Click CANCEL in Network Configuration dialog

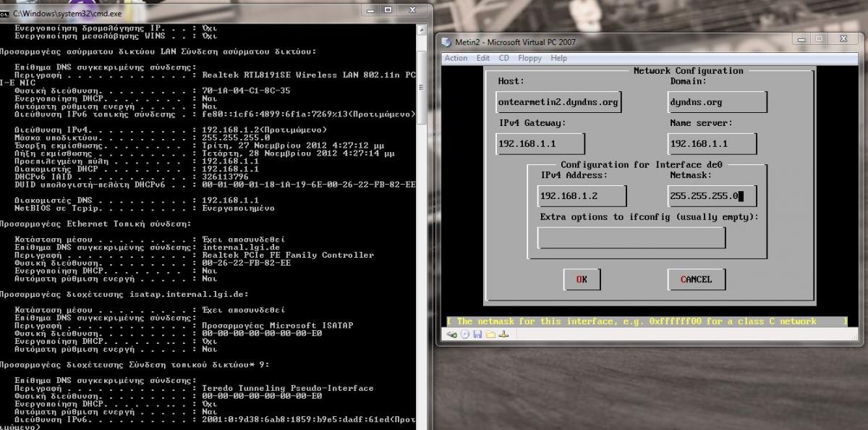(696, 279)
